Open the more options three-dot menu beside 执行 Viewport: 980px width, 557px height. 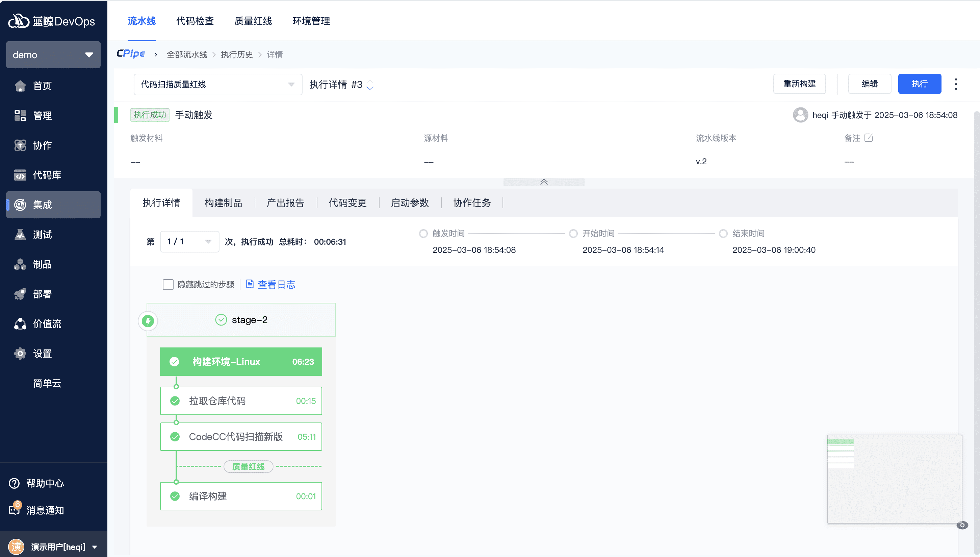tap(956, 84)
